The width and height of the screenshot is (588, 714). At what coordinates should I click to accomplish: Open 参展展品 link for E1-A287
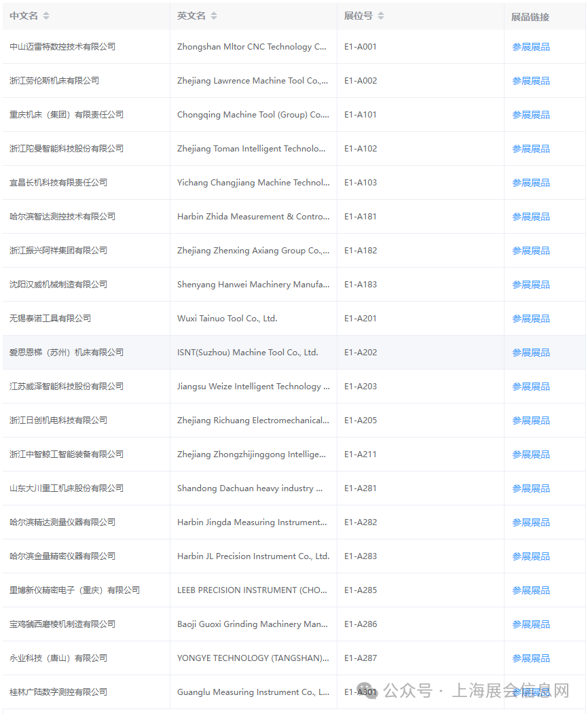tap(531, 658)
